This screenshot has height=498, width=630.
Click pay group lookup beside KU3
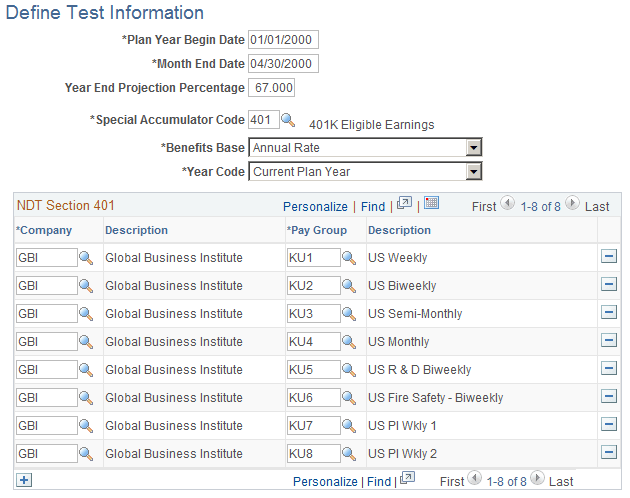click(x=348, y=314)
